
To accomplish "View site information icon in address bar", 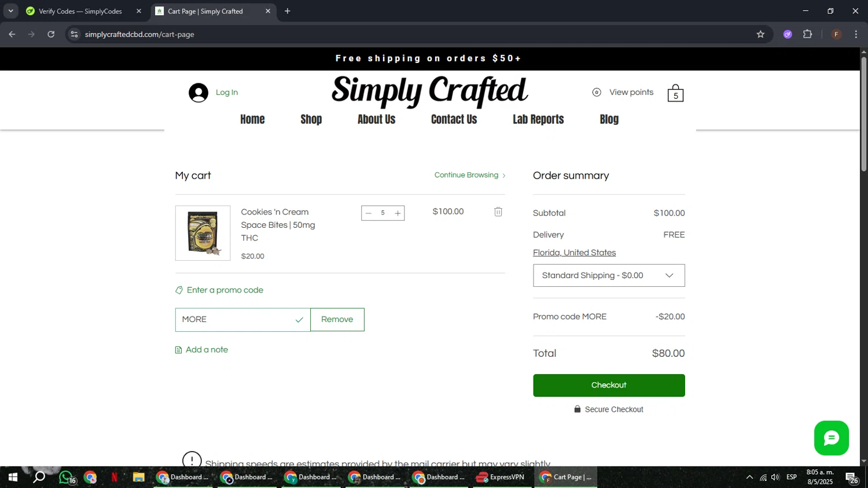I will (x=74, y=34).
